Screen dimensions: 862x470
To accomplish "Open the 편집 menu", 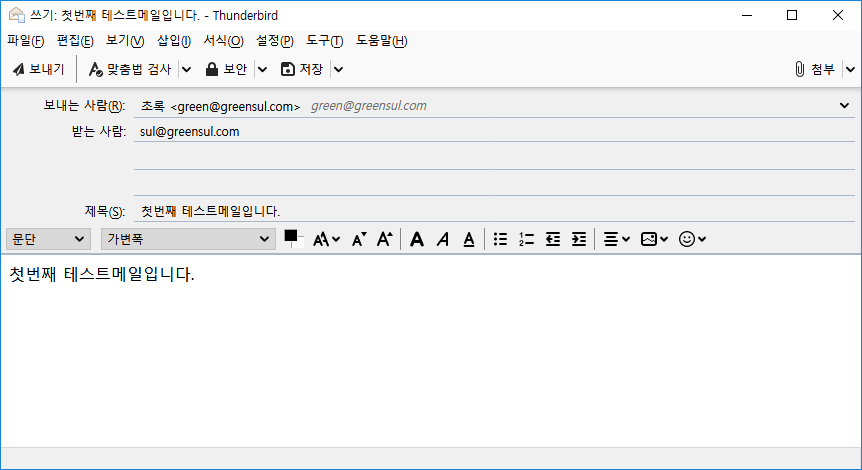I will click(x=75, y=41).
